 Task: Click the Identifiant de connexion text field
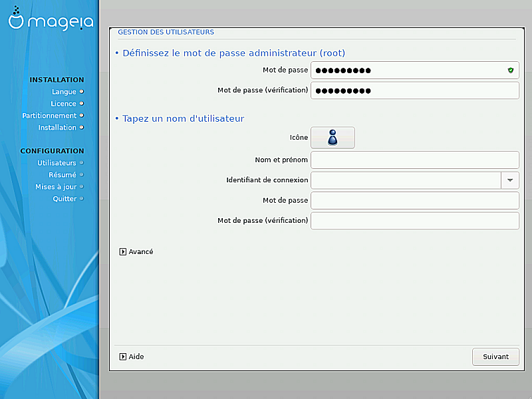point(406,180)
